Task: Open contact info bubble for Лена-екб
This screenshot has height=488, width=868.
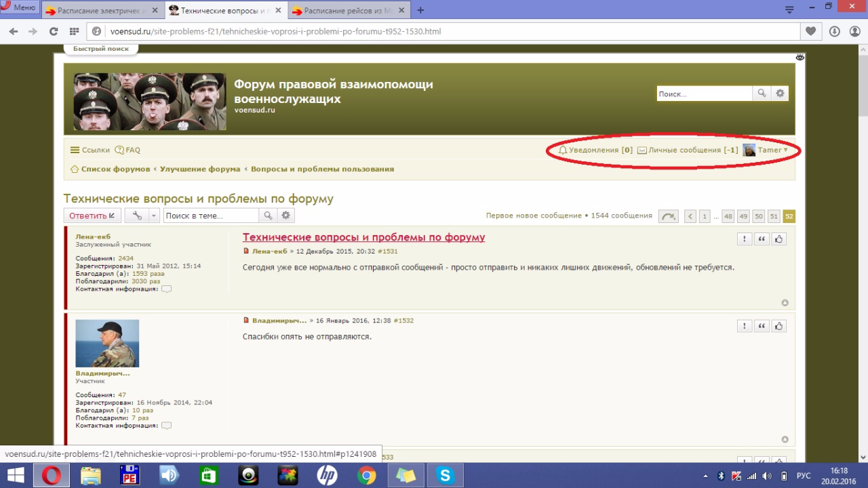Action: click(166, 289)
